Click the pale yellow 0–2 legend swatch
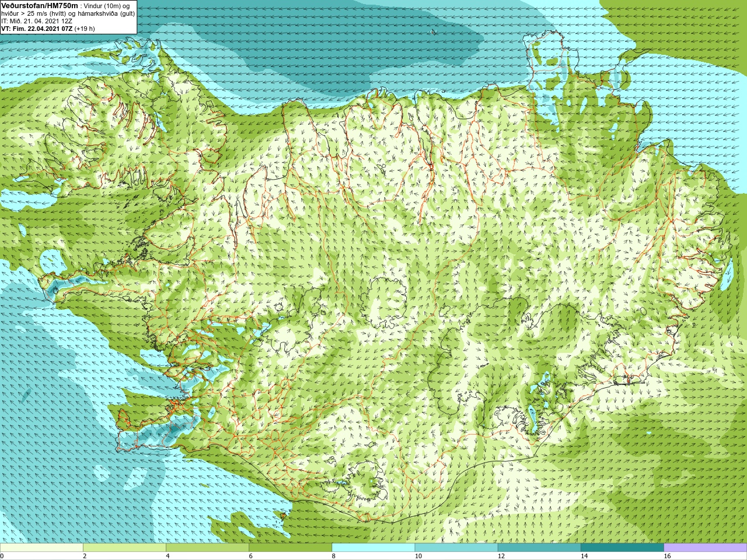The height and width of the screenshot is (560, 747). 41,548
